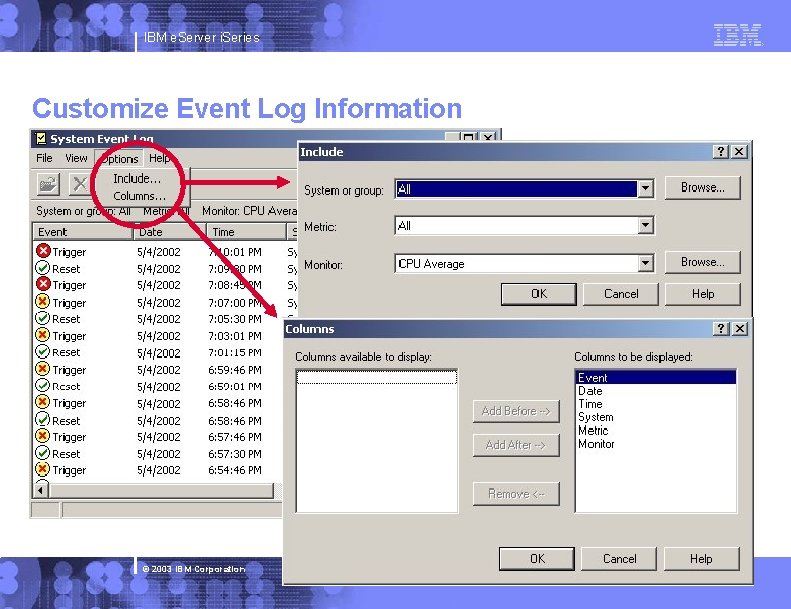Click Help in the Include dialog
This screenshot has height=609, width=791.
click(703, 294)
